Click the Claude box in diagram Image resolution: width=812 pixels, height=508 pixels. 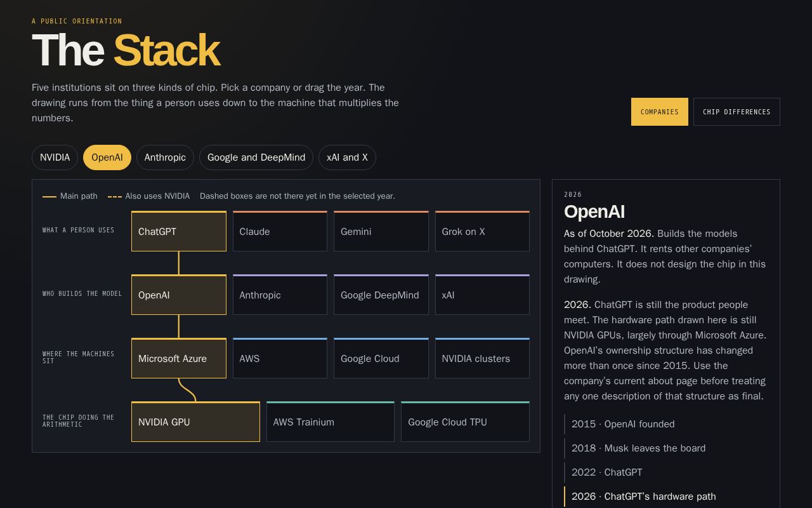tap(280, 231)
